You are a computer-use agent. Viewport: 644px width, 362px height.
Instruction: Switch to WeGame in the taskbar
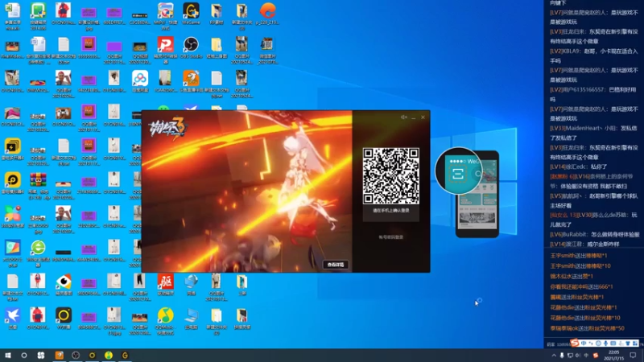[125, 356]
